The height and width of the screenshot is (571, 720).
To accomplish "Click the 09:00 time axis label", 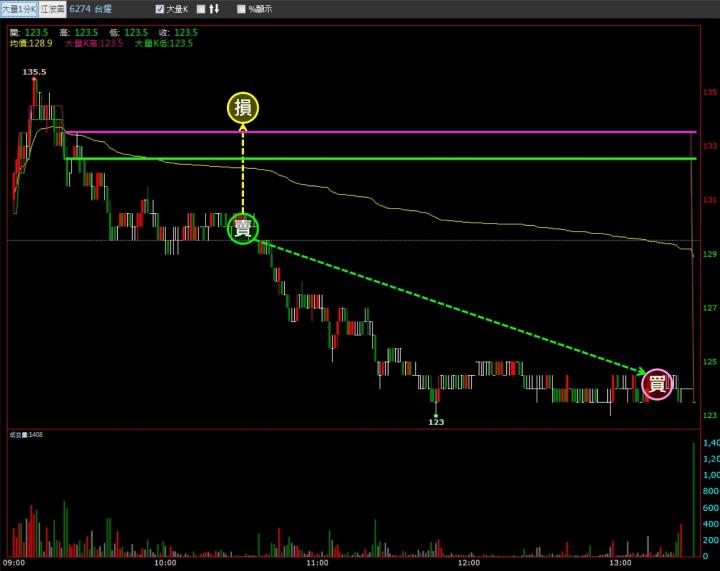I will 14,563.
